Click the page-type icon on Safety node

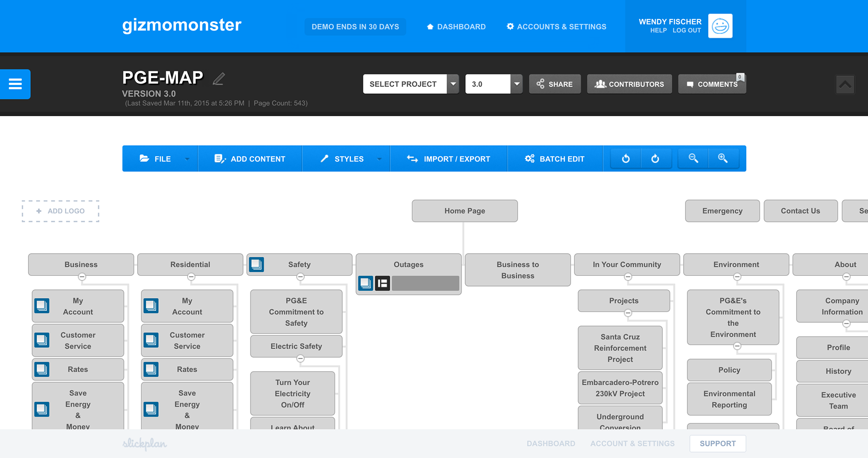click(x=256, y=264)
